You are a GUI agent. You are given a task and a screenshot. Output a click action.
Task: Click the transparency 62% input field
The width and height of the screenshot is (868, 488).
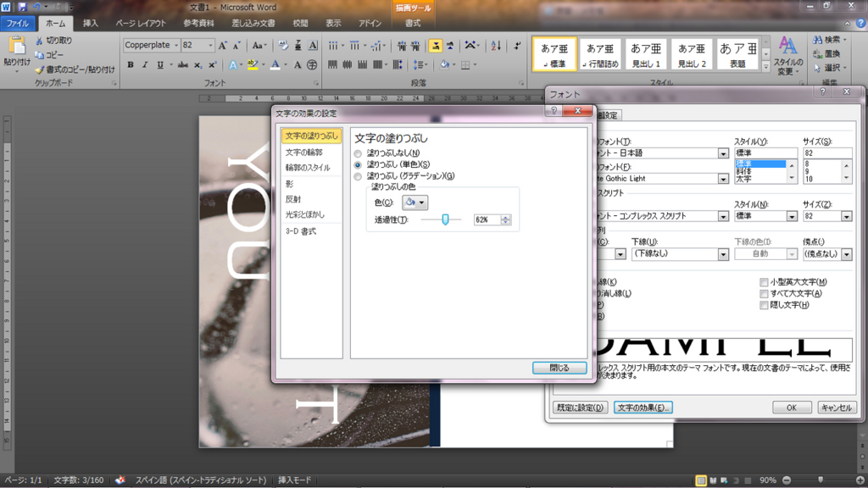[x=487, y=219]
